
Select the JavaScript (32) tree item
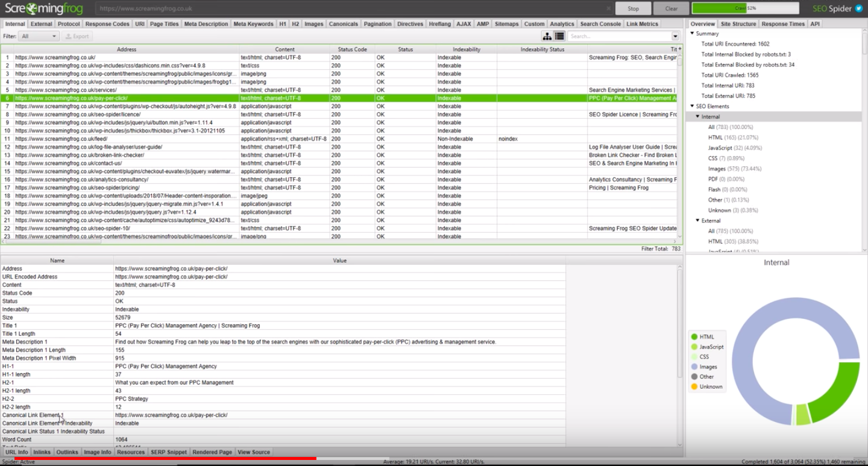pyautogui.click(x=735, y=148)
